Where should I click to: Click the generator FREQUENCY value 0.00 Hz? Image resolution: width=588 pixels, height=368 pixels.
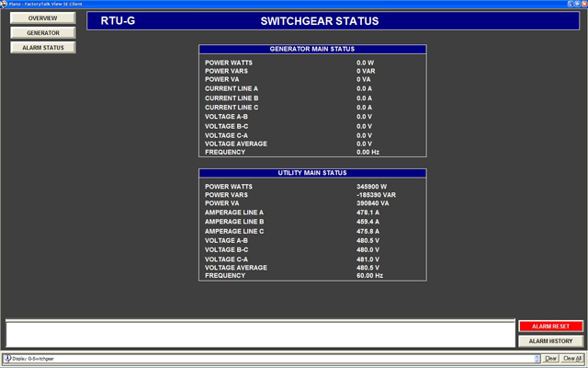[x=368, y=152]
